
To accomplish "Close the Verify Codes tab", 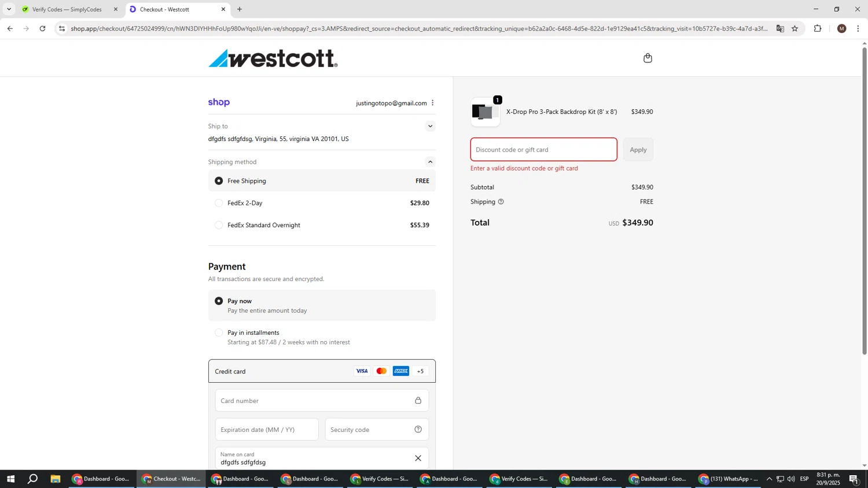I will coord(115,9).
